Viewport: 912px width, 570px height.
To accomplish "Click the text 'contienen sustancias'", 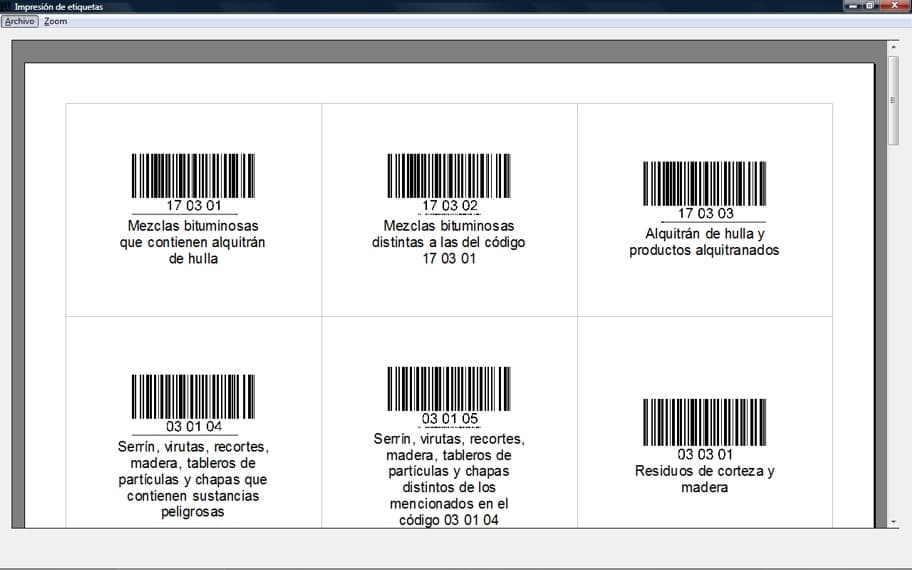I will (x=193, y=496).
